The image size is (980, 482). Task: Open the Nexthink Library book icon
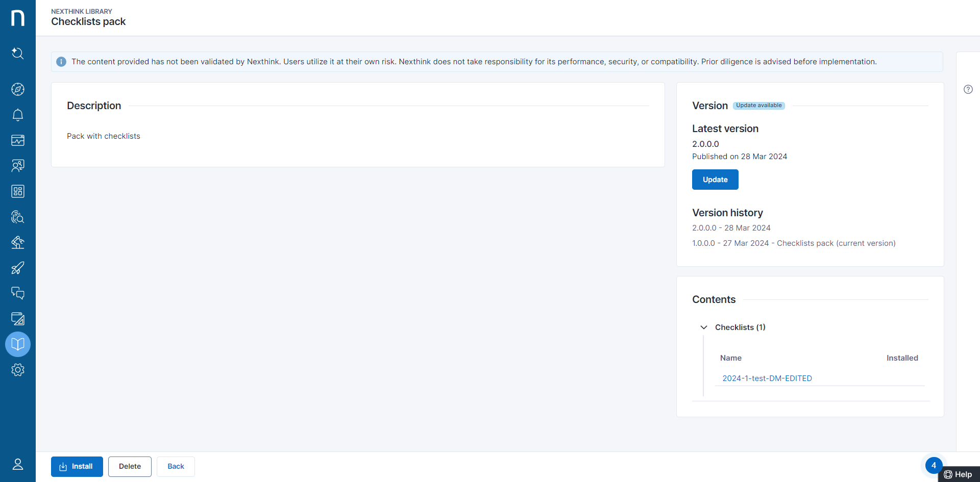(x=18, y=344)
